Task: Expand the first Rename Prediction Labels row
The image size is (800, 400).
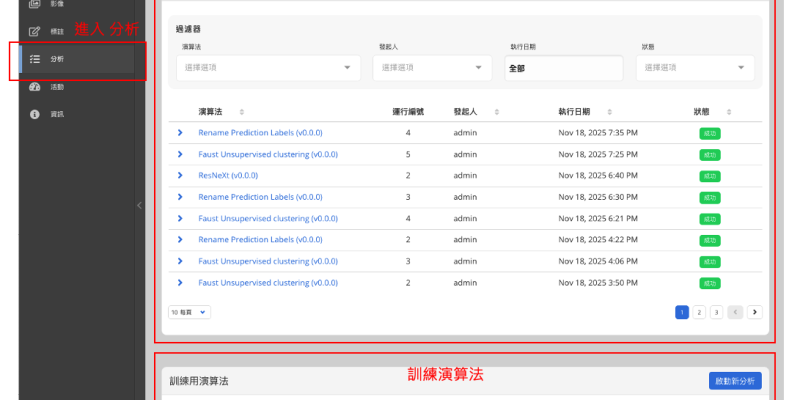Action: coord(180,132)
